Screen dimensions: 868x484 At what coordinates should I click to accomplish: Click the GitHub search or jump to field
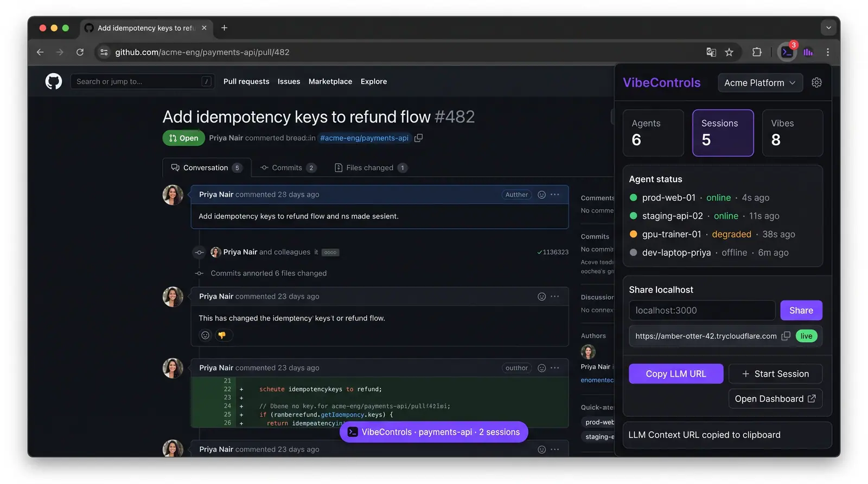pos(143,81)
